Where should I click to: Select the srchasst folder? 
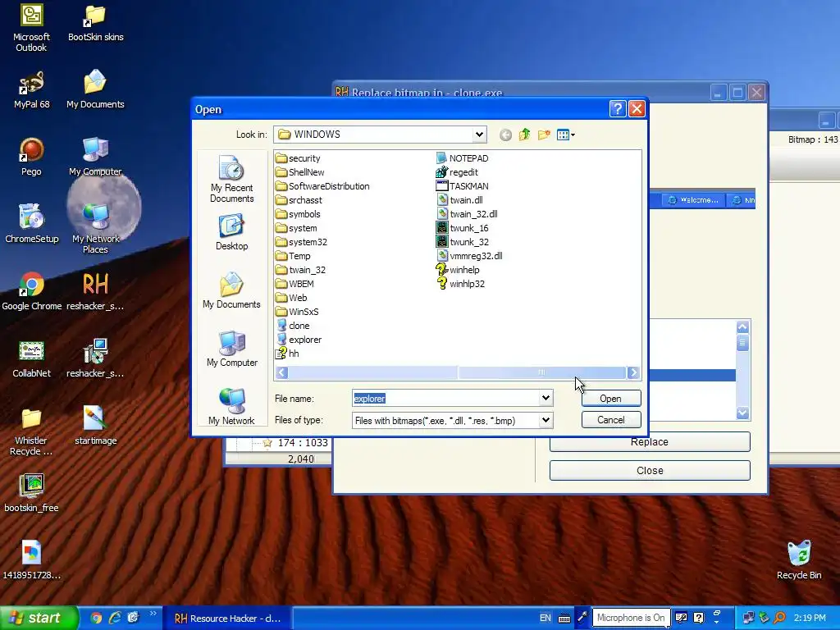(299, 200)
